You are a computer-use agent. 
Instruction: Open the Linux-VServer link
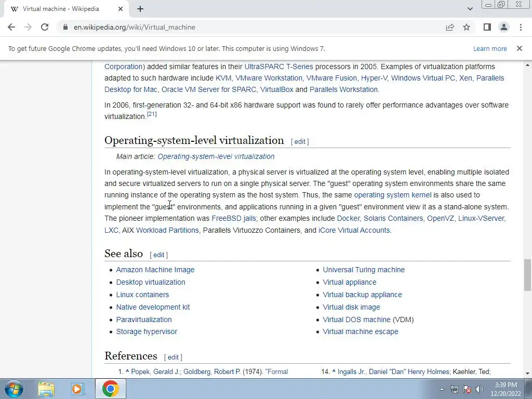pos(481,218)
